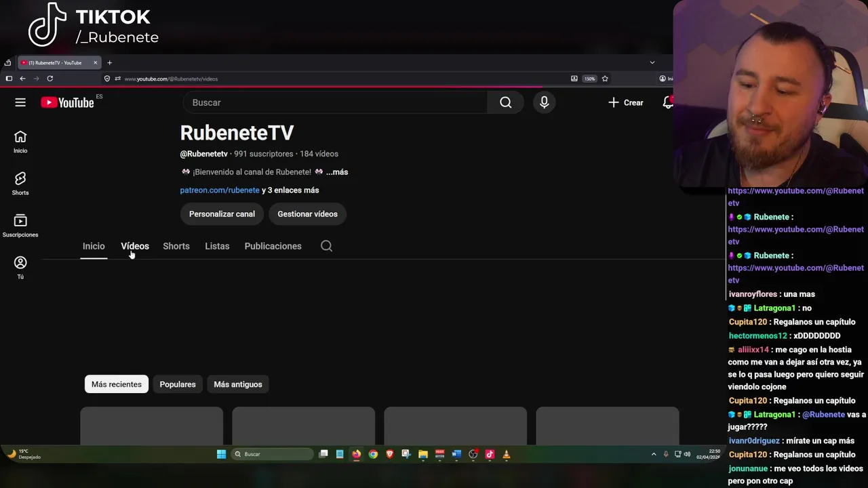Open the Windows Start menu
The height and width of the screenshot is (488, 868).
[x=221, y=454]
